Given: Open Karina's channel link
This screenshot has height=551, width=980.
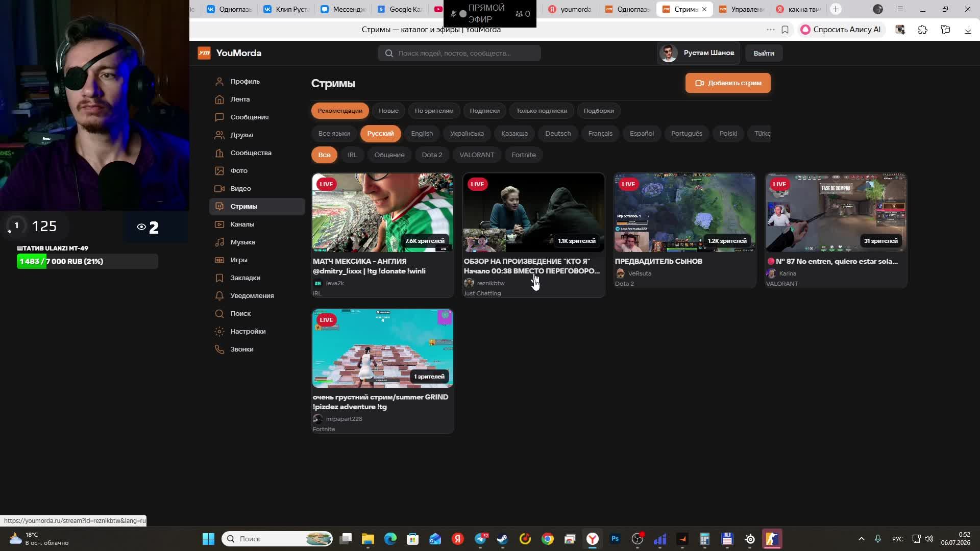Looking at the screenshot, I should [x=787, y=273].
